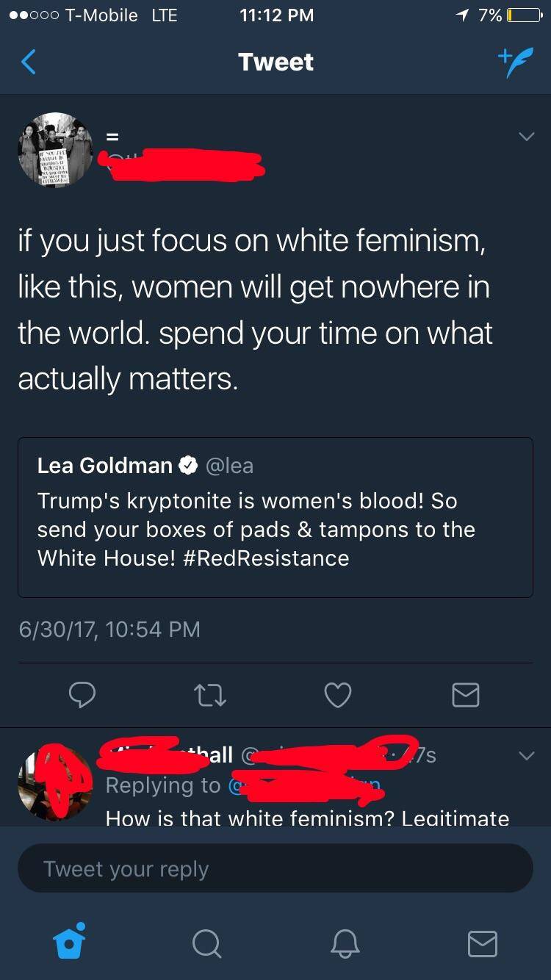Switch to the Home tab
The image size is (551, 980).
[69, 945]
